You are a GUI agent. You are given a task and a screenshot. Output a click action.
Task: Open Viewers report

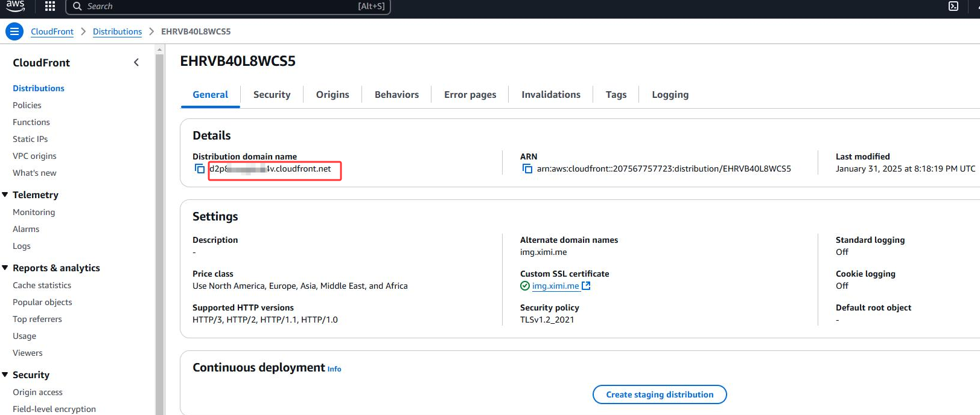(x=28, y=353)
